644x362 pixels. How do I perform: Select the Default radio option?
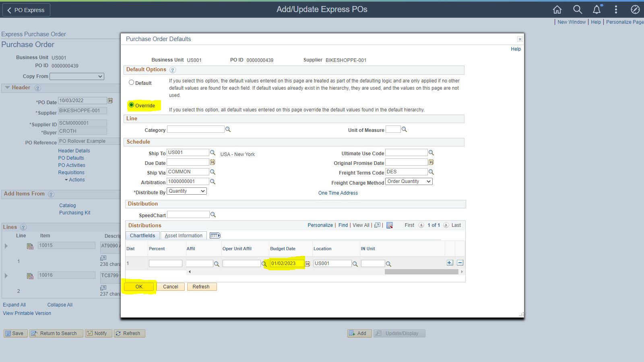[x=131, y=82]
